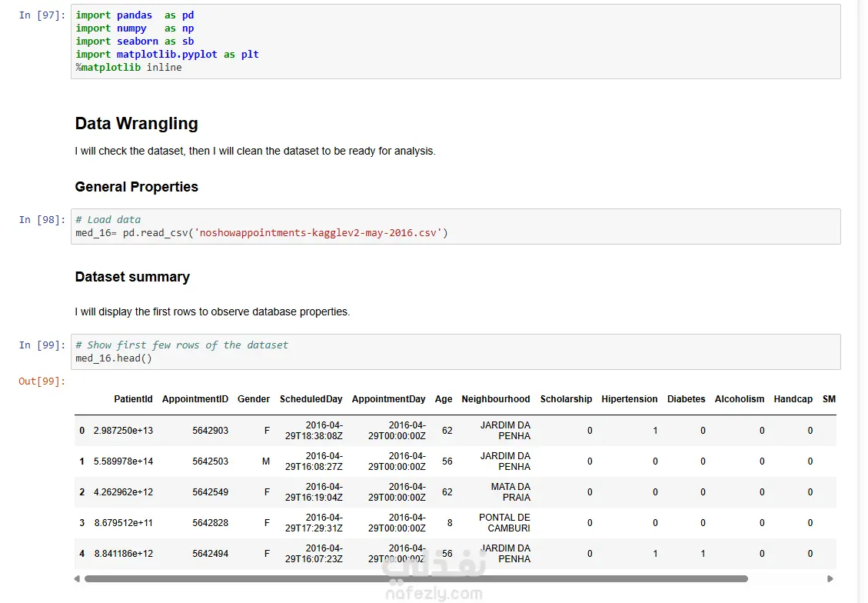Screen dimensions: 868x603
Task: Click the AppointmentID column header
Action: click(195, 399)
